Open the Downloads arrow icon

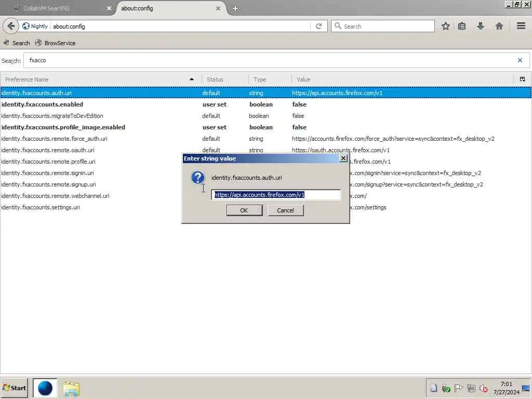point(481,26)
